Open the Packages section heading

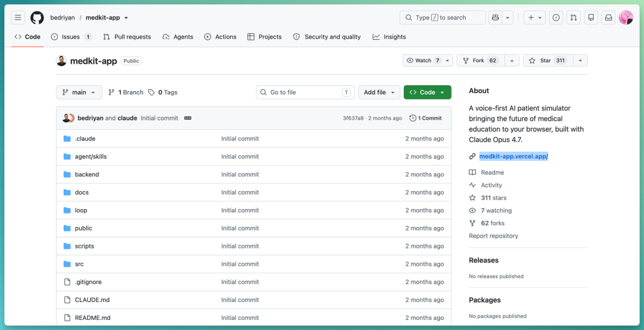tap(485, 300)
